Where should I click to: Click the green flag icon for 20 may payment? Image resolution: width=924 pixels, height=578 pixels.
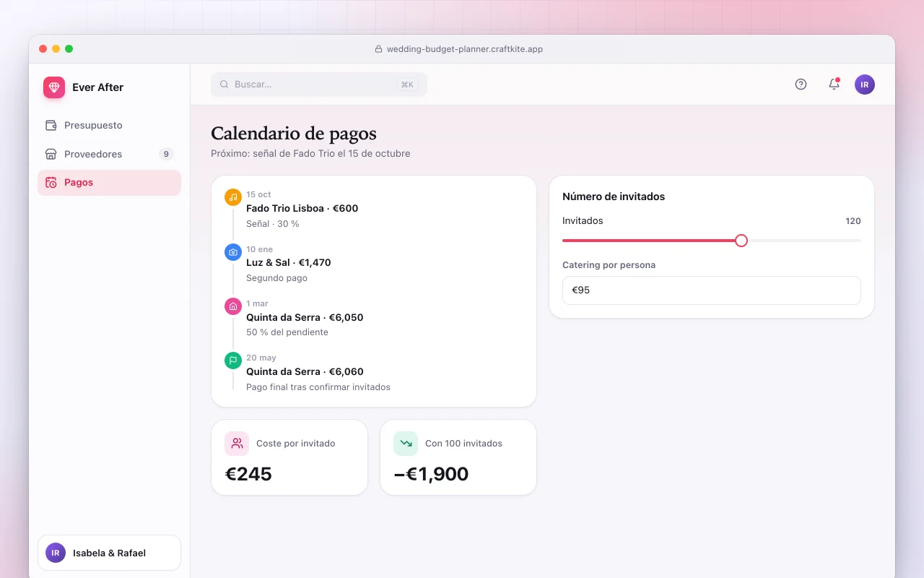coord(233,361)
